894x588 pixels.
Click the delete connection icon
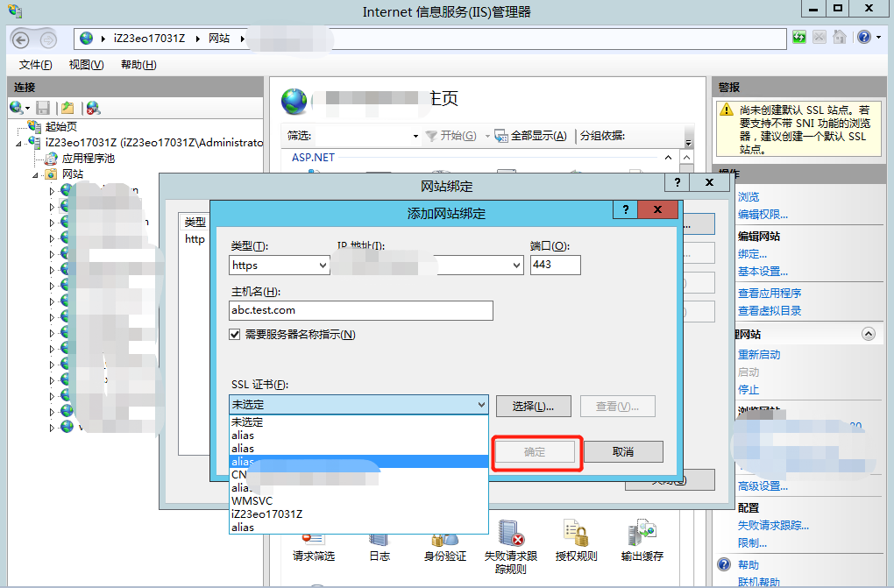93,108
